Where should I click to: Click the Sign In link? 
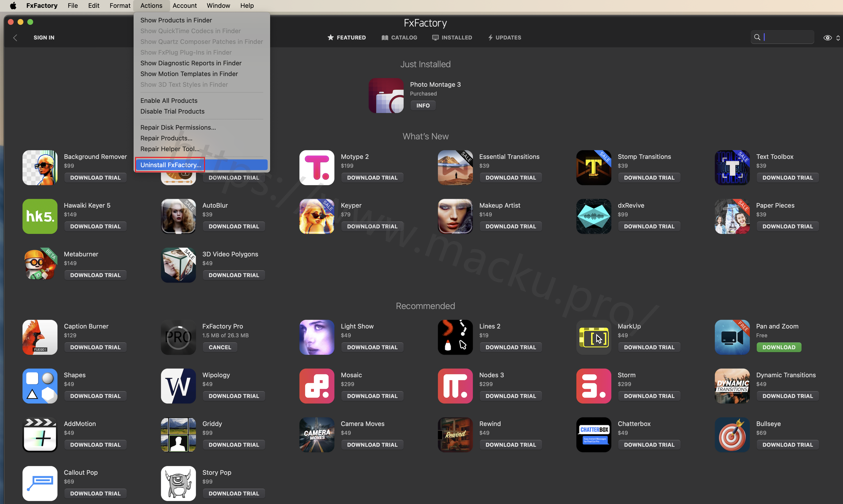[x=44, y=37]
